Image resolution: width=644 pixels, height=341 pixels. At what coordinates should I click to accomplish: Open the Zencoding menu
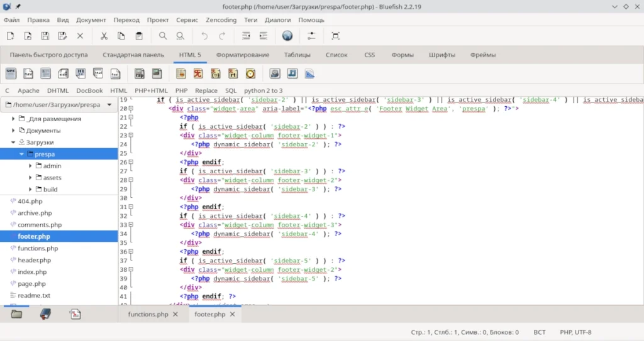coord(221,19)
